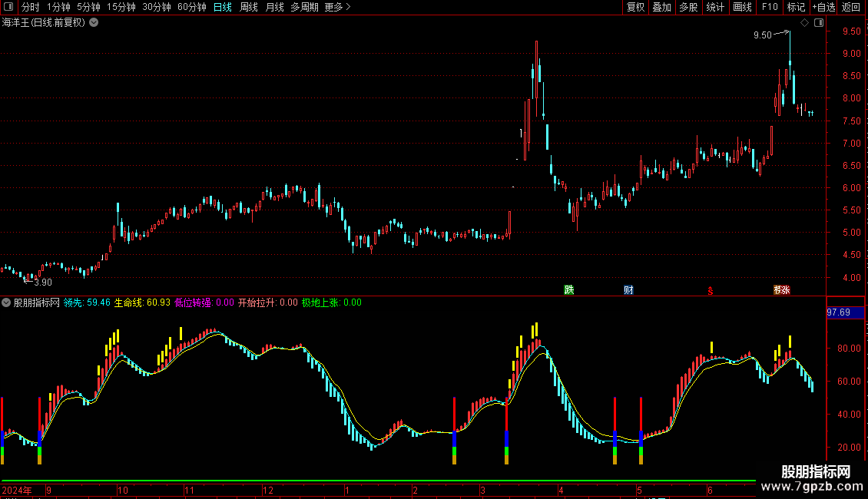Viewport: 868px width, 499px height.
Task: Open the 复权 adjustment option
Action: coord(635,7)
